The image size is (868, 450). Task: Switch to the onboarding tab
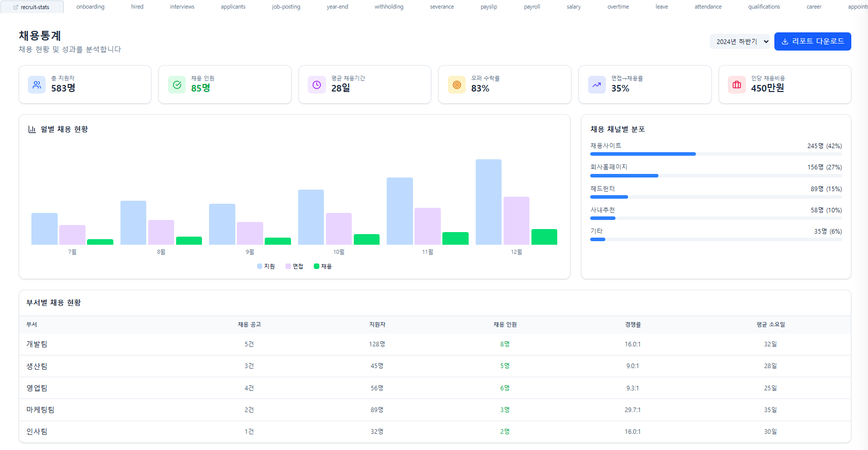[90, 7]
